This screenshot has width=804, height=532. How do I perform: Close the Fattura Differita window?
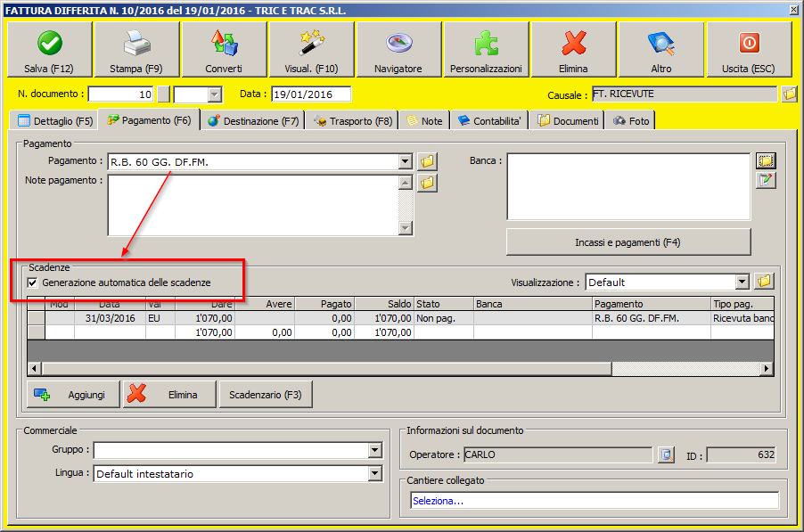click(x=792, y=10)
